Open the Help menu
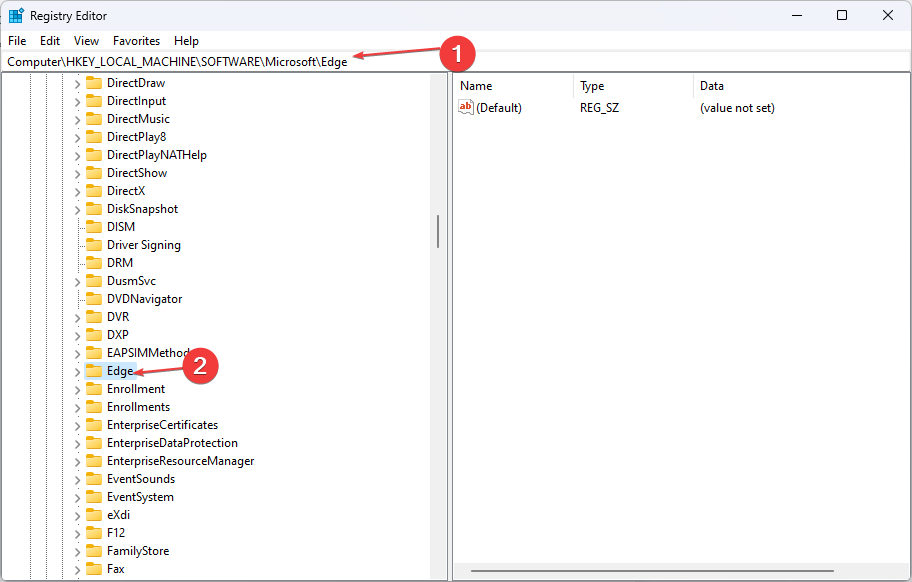Viewport: 912px width, 582px height. tap(186, 41)
